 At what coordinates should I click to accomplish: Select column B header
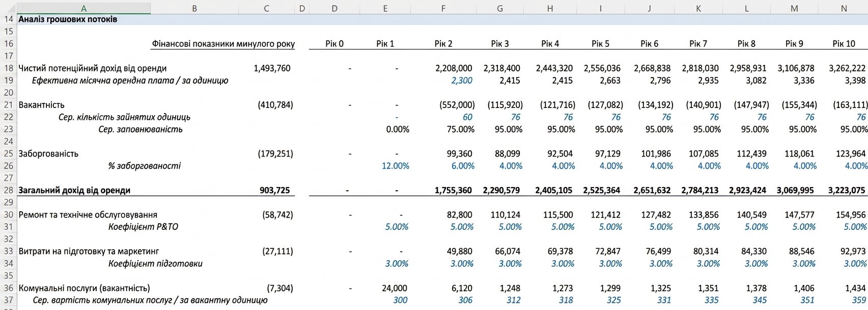[194, 8]
